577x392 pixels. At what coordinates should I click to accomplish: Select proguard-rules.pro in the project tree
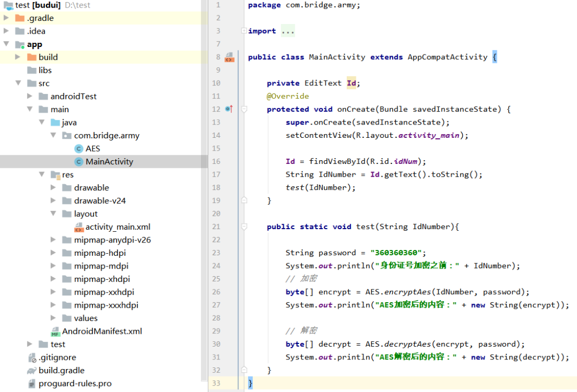click(x=75, y=383)
